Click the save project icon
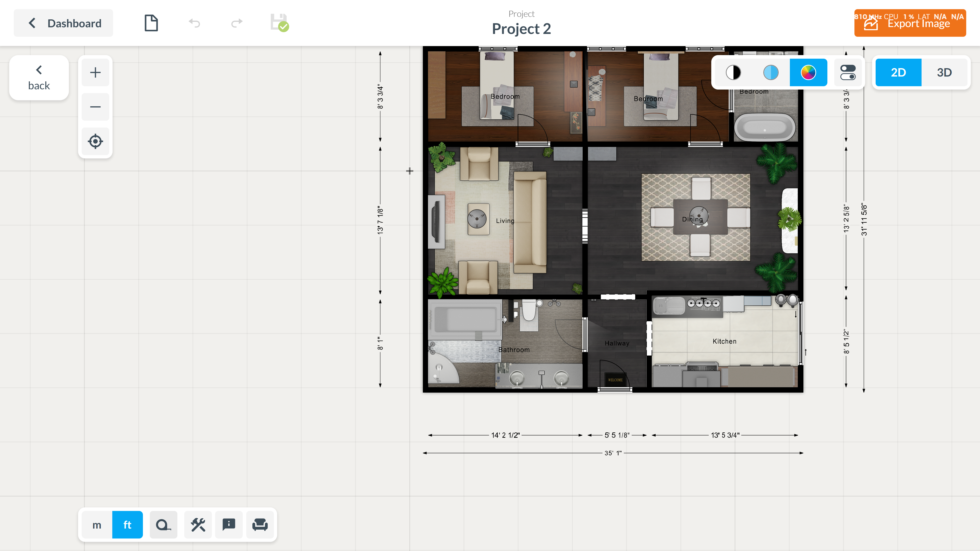 pyautogui.click(x=280, y=23)
